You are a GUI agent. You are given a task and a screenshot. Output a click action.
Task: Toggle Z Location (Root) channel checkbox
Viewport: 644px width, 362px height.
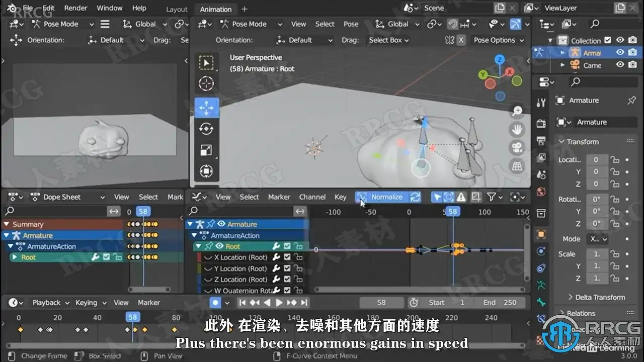point(287,280)
